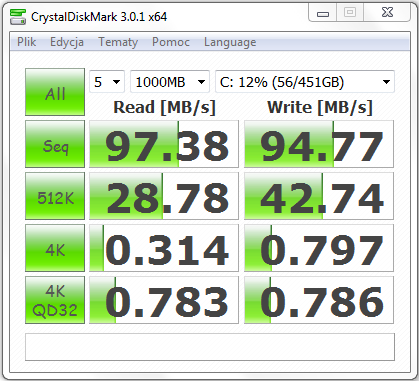Close the CrystalDiskMark window
Image resolution: width=419 pixels, height=381 pixels.
coord(387,13)
